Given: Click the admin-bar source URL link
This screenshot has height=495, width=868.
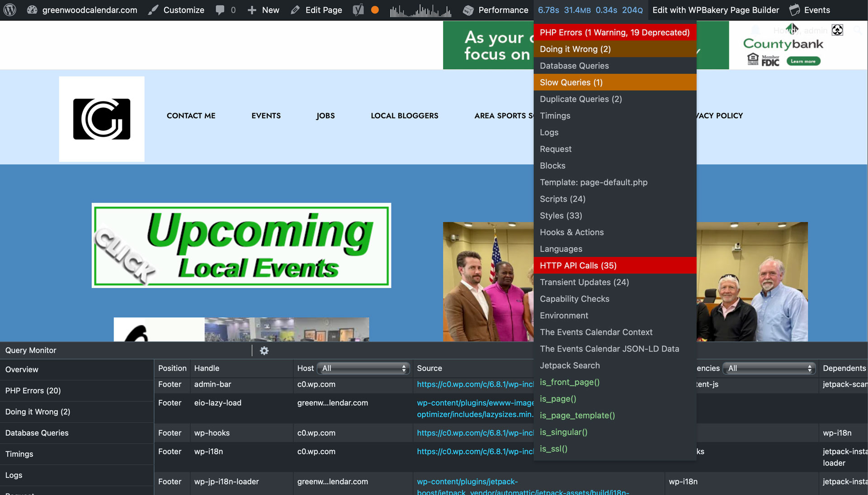Looking at the screenshot, I should [475, 384].
